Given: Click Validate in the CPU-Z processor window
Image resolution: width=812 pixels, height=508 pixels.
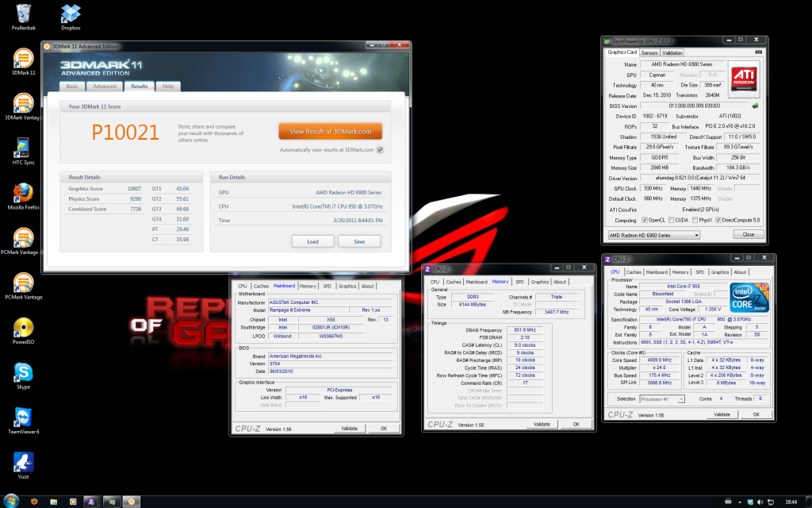Looking at the screenshot, I should [x=722, y=414].
